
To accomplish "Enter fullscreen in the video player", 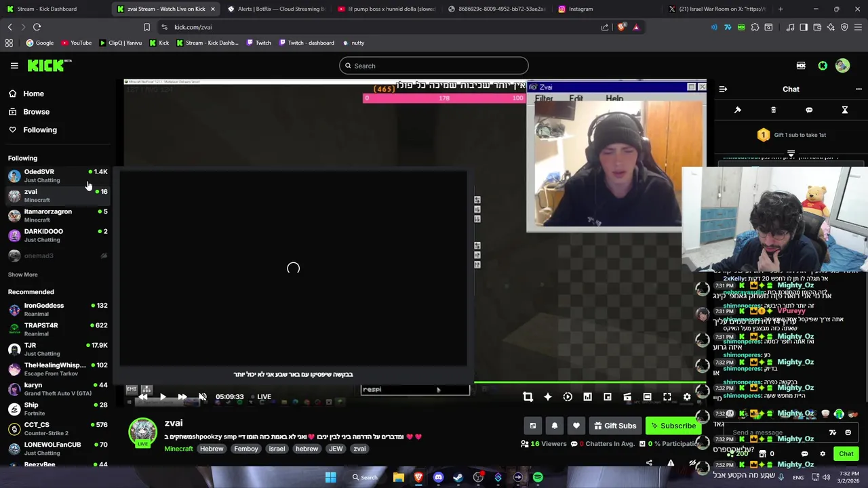I will pos(667,397).
